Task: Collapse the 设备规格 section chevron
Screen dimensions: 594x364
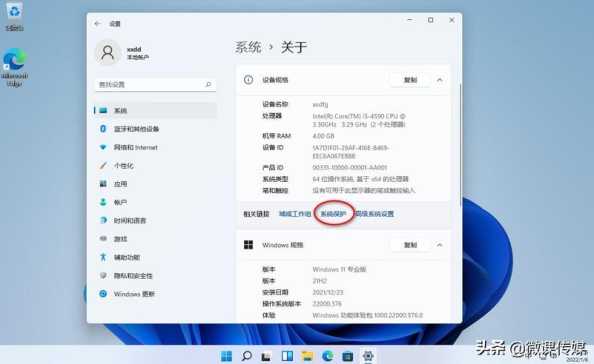Action: click(439, 80)
